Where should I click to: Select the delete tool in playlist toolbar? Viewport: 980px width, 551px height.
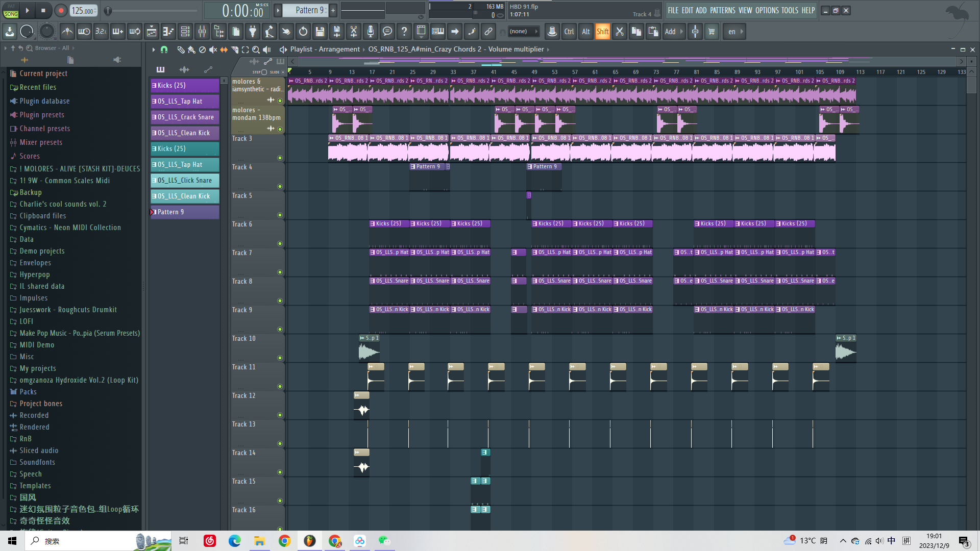(x=202, y=49)
